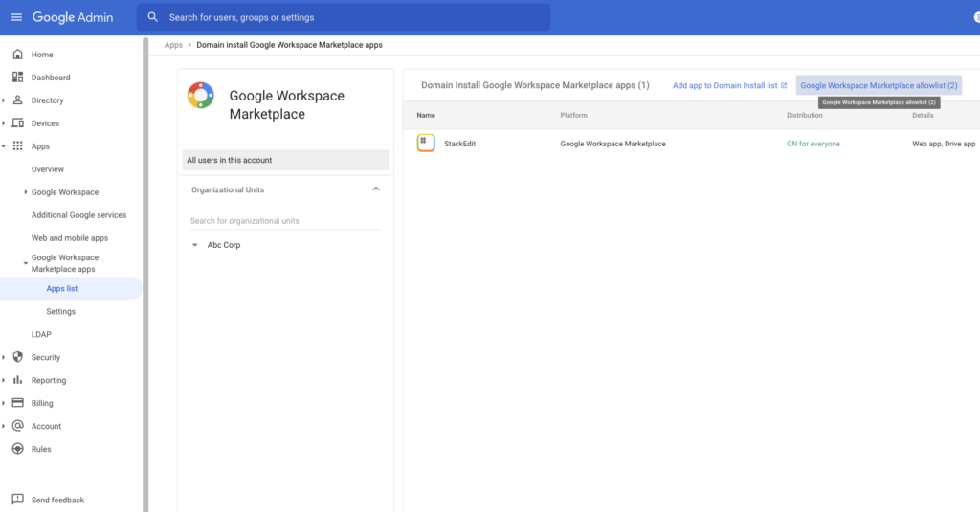Collapse Google Workspace Marketplace apps arrow
The image size is (980, 512).
[26, 263]
